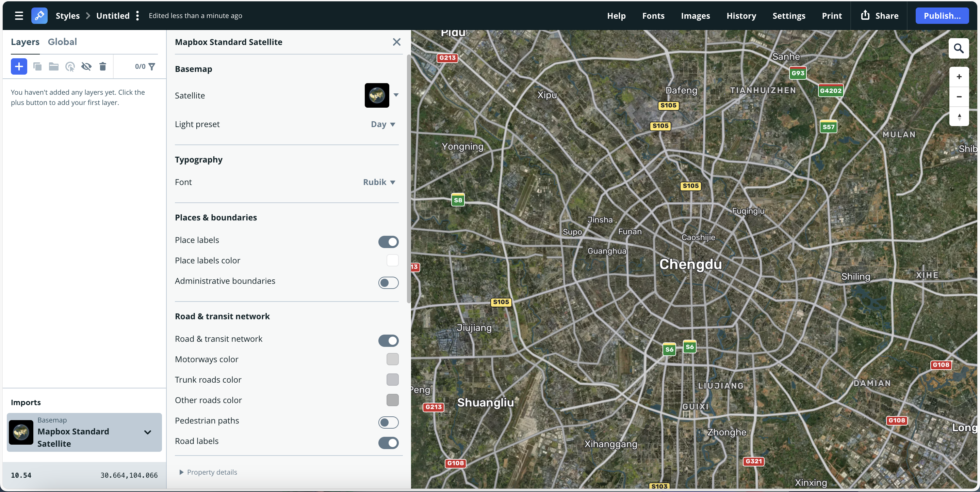Screen dimensions: 980x492
Task: Turn on the Pedestrian paths toggle
Action: coord(388,422)
